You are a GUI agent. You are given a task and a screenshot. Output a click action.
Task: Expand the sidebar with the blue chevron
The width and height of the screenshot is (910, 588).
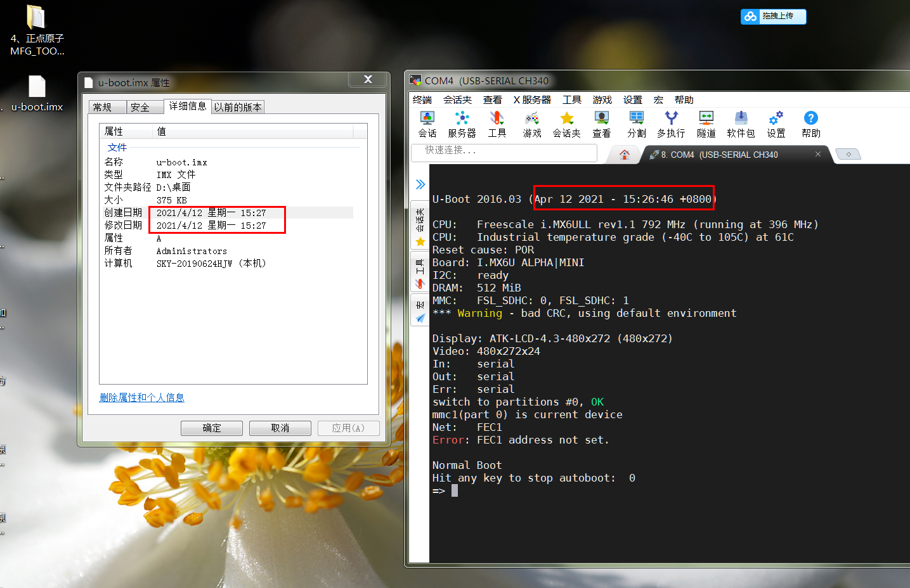click(x=420, y=184)
